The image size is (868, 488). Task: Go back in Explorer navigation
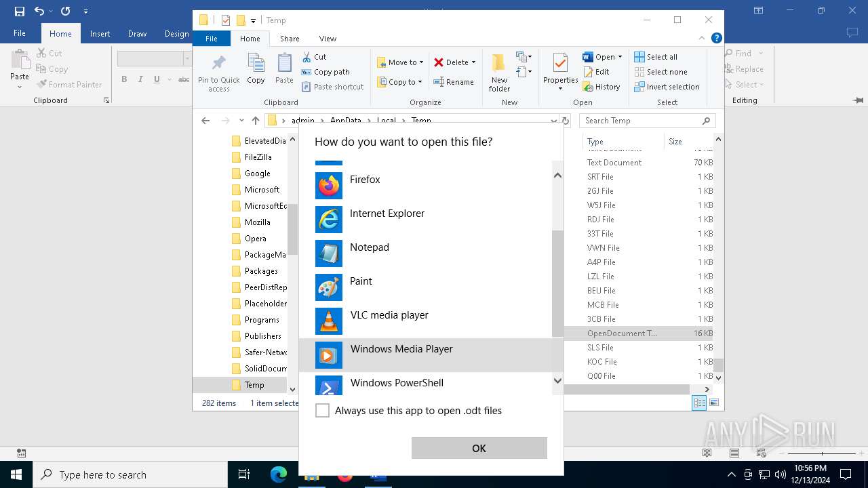tap(205, 121)
